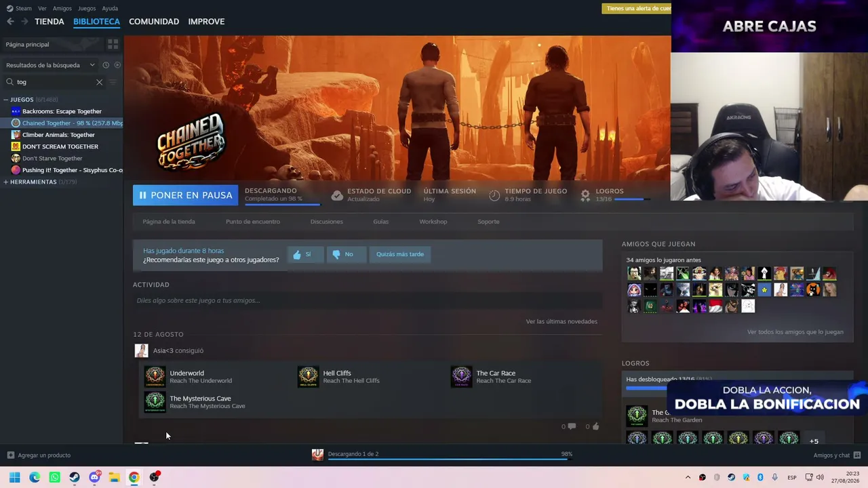View Ver las últimas novedades
The height and width of the screenshot is (488, 868).
point(561,321)
